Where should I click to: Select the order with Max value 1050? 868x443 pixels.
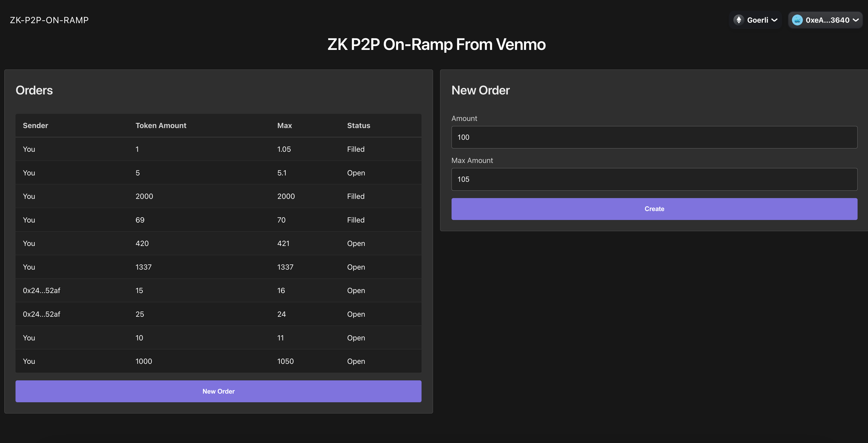click(218, 361)
